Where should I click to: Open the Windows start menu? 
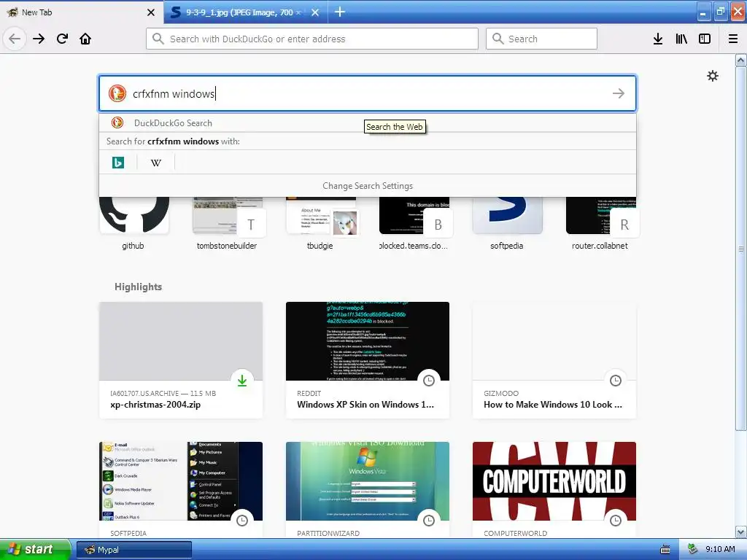coord(35,550)
